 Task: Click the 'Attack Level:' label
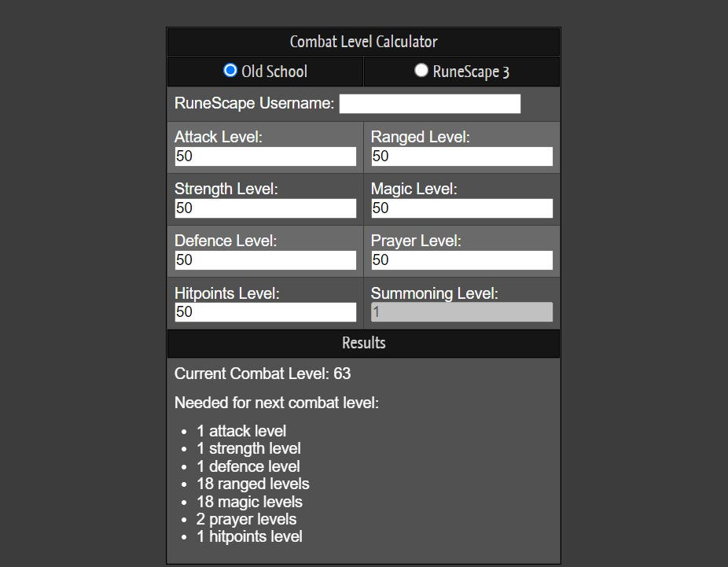(219, 137)
